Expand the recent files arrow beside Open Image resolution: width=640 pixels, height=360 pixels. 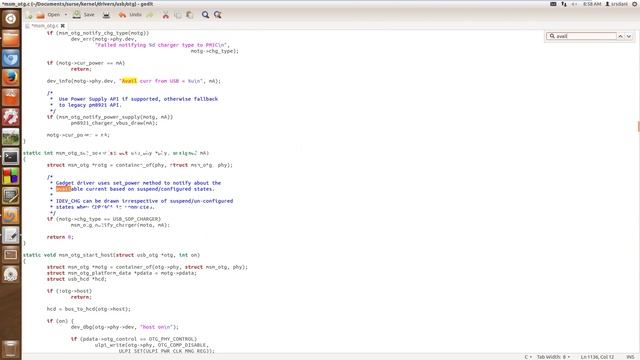click(66, 15)
